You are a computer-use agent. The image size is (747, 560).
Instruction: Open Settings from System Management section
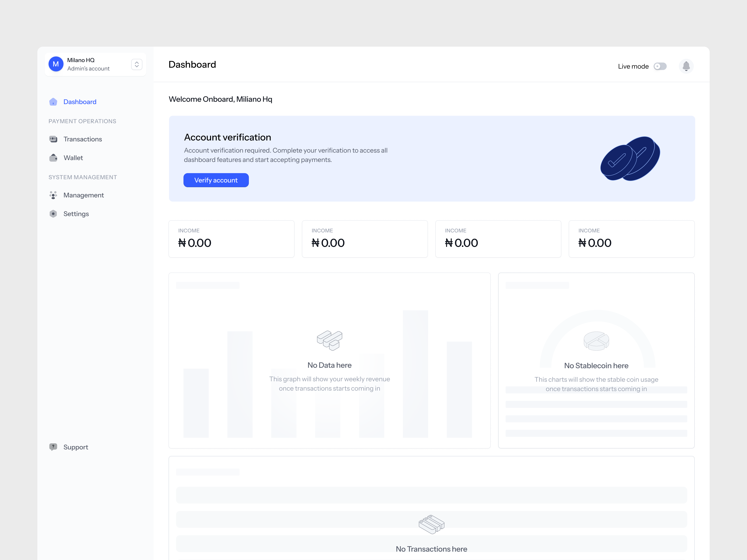coord(76,214)
